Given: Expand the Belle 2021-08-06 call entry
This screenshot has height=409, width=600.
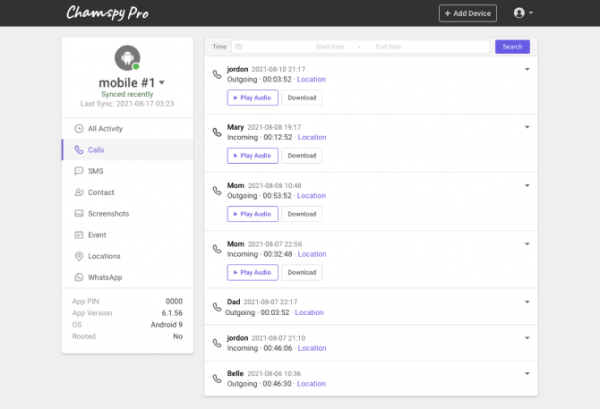Looking at the screenshot, I should coord(527,373).
